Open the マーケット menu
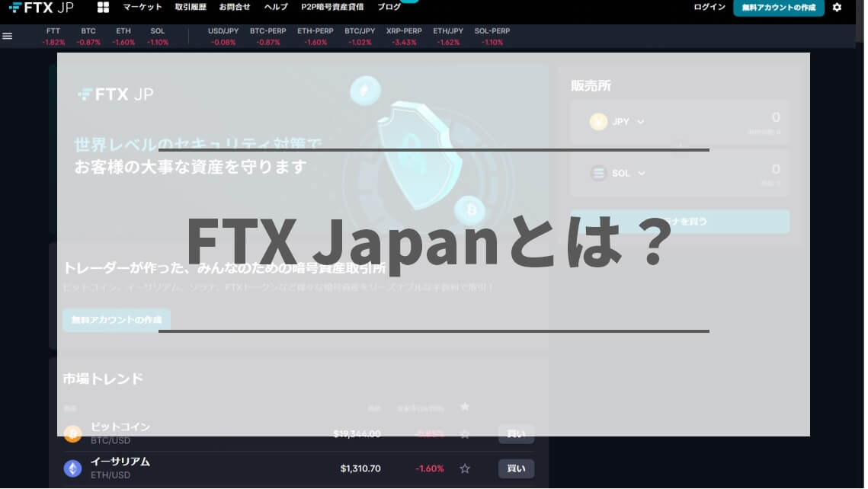Viewport: 868px width, 489px height. tap(143, 8)
